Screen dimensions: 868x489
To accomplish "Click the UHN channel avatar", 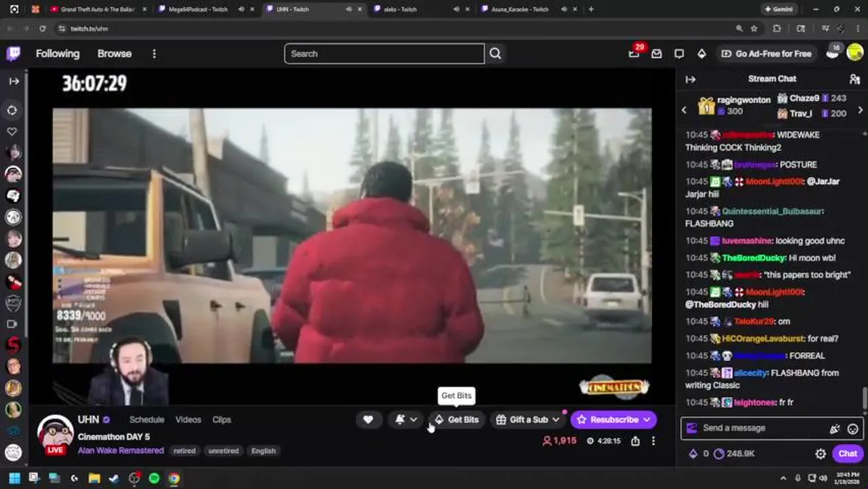I will pyautogui.click(x=55, y=433).
